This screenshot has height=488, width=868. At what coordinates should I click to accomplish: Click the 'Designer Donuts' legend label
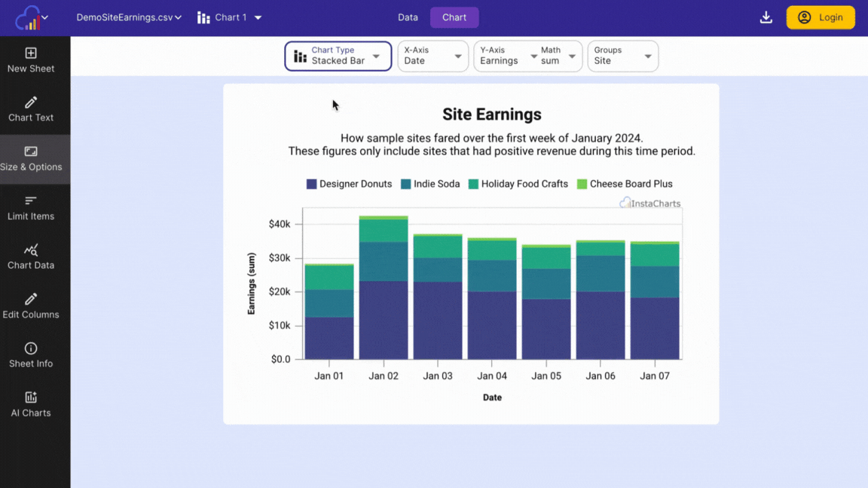tap(356, 185)
